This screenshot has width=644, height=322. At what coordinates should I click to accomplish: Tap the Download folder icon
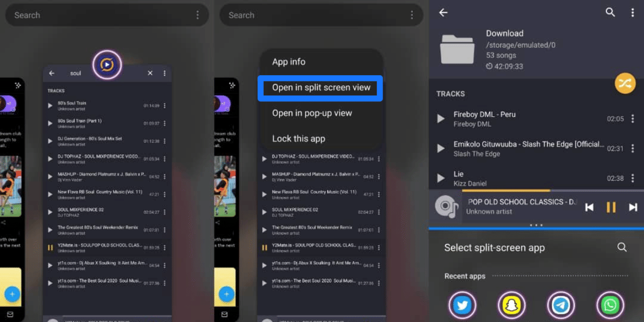click(457, 49)
